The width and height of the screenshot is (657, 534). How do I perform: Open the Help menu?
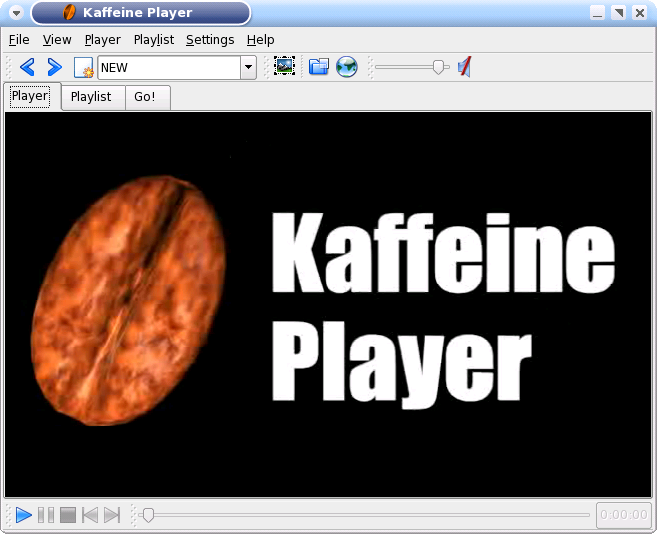(261, 40)
